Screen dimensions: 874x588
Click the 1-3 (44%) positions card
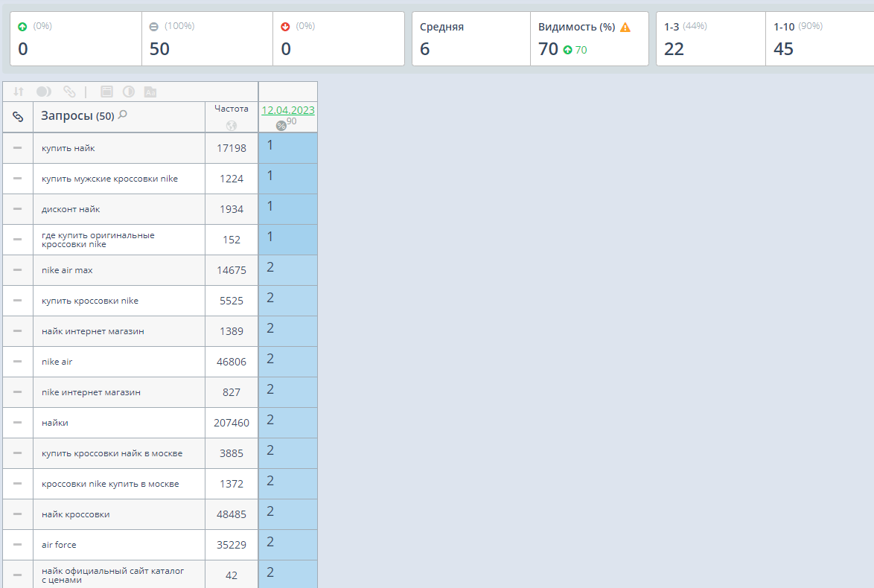711,39
